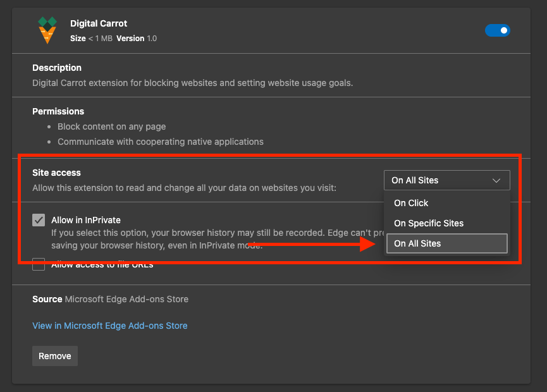Viewport: 547px width, 392px height.
Task: Click the Source Microsoft Edge Add-ons Store text
Action: click(x=111, y=299)
